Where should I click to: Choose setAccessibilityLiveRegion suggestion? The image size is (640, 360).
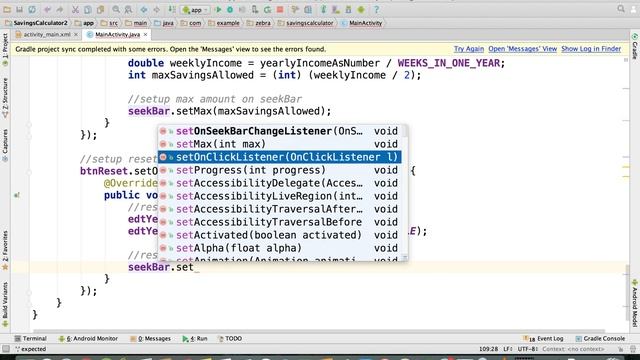(x=280, y=196)
